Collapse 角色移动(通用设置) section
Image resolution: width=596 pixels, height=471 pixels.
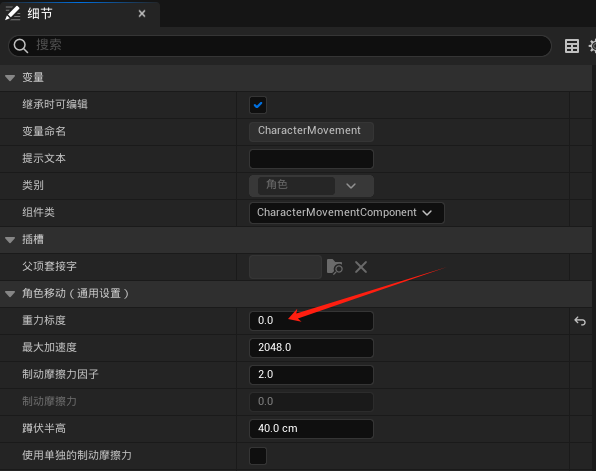point(10,294)
